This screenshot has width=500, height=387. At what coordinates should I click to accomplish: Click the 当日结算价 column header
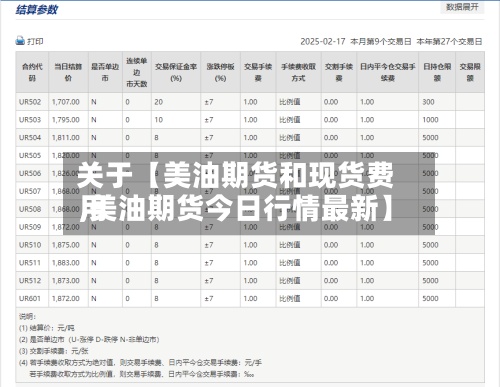[68, 72]
